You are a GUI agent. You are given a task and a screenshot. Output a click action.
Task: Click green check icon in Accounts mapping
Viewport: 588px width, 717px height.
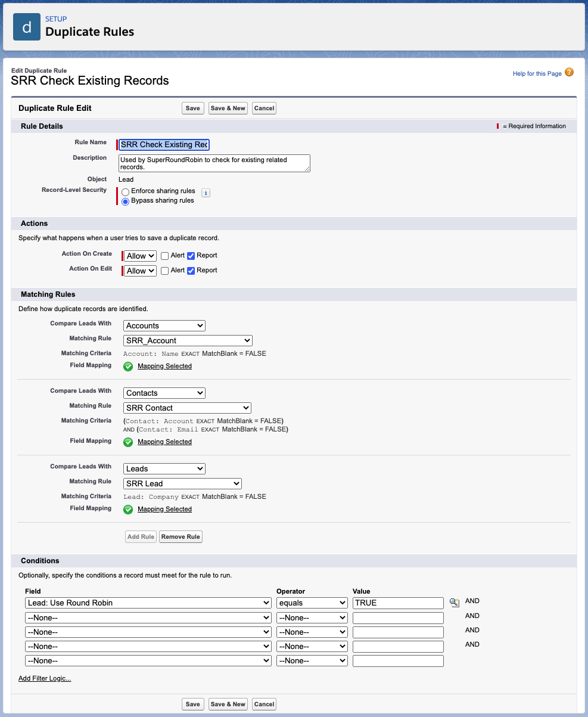pos(128,367)
